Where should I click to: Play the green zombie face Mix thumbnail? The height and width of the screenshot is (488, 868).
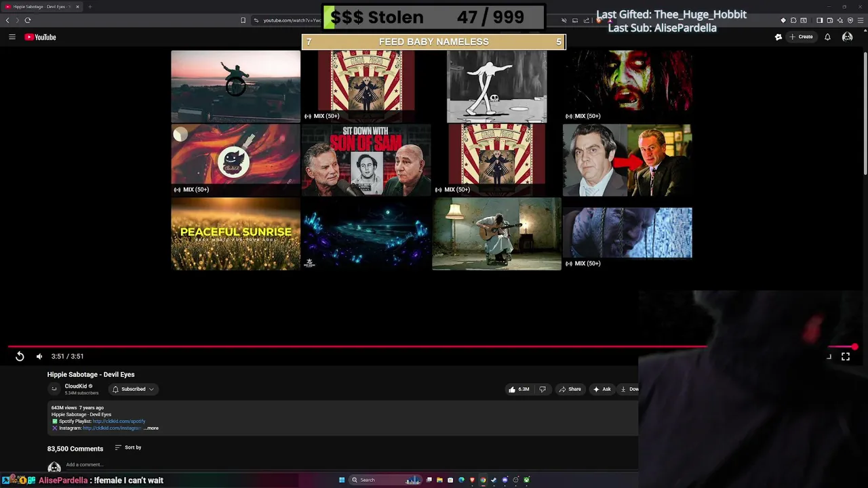click(x=627, y=86)
